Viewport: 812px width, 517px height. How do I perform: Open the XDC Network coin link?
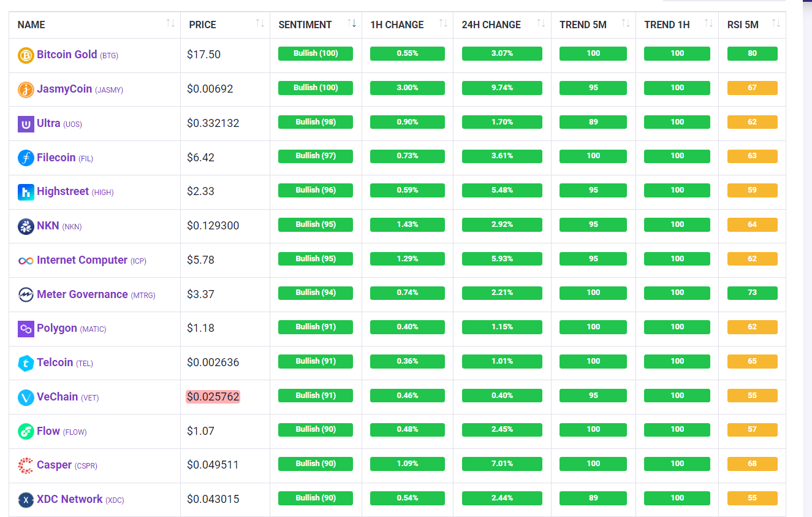click(69, 499)
